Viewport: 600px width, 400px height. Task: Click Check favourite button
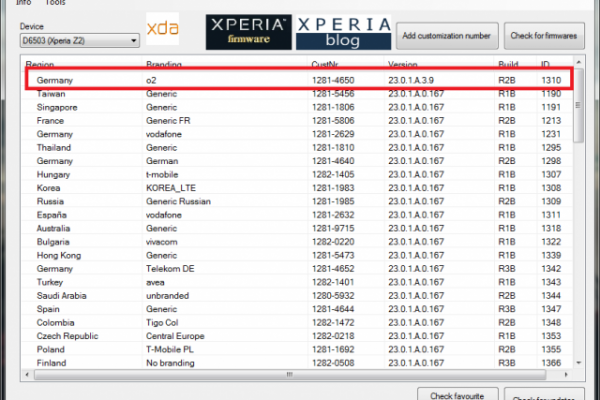457,395
